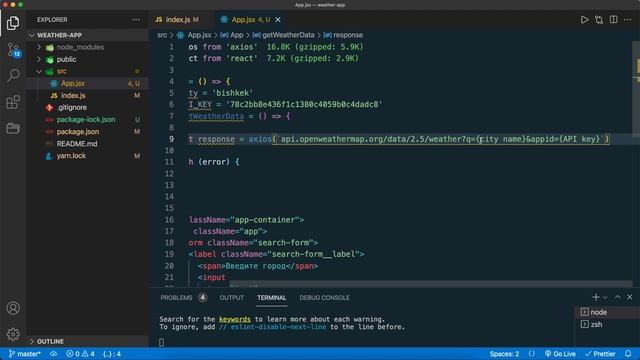Open the Explorer view in activity bar

pyautogui.click(x=13, y=23)
